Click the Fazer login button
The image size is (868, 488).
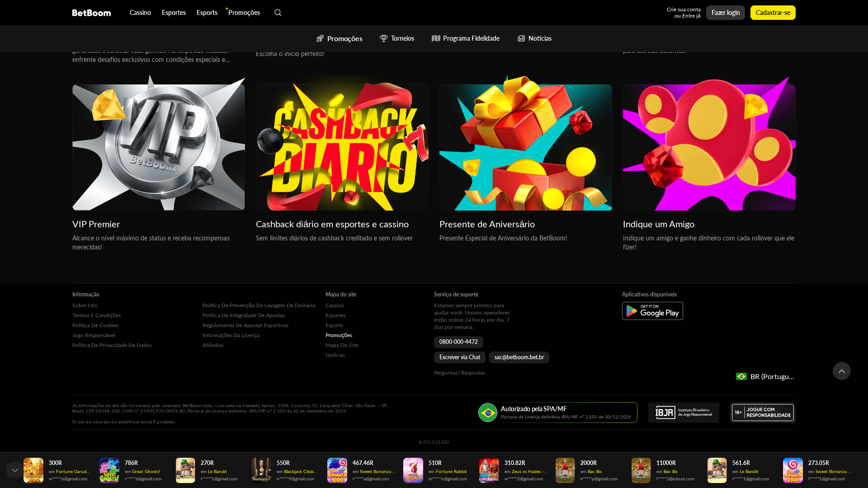(726, 13)
